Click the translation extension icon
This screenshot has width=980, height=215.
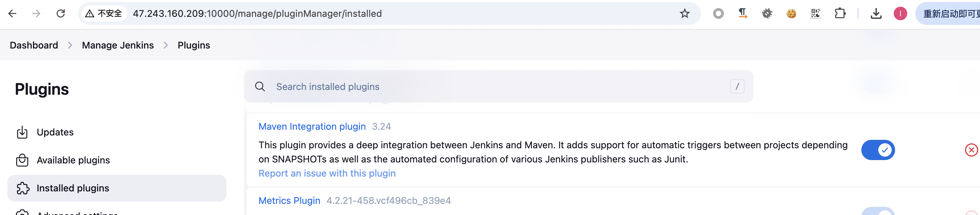pyautogui.click(x=743, y=13)
